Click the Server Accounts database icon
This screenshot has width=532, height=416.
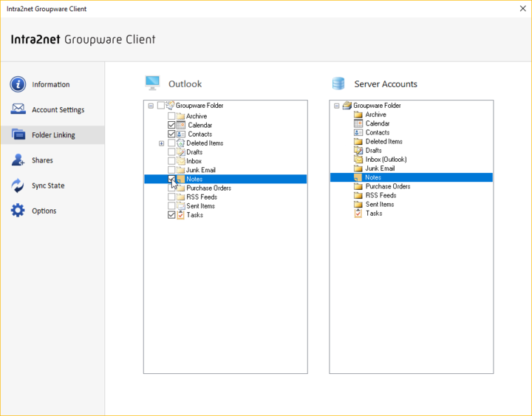point(338,83)
